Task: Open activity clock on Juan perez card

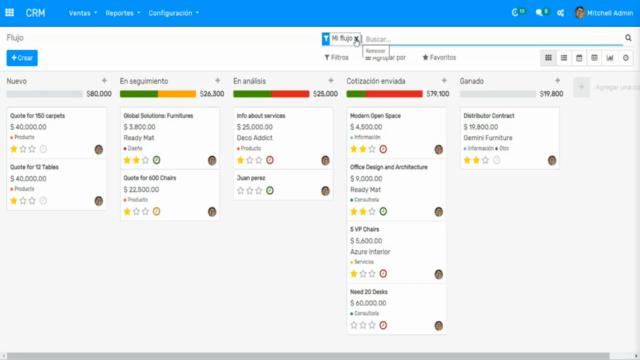Action: click(x=270, y=190)
